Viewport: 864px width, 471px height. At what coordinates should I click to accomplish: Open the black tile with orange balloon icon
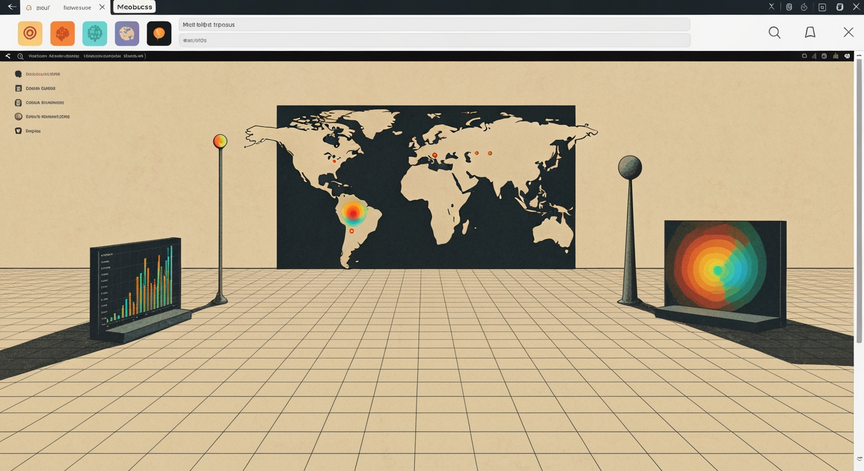click(159, 34)
